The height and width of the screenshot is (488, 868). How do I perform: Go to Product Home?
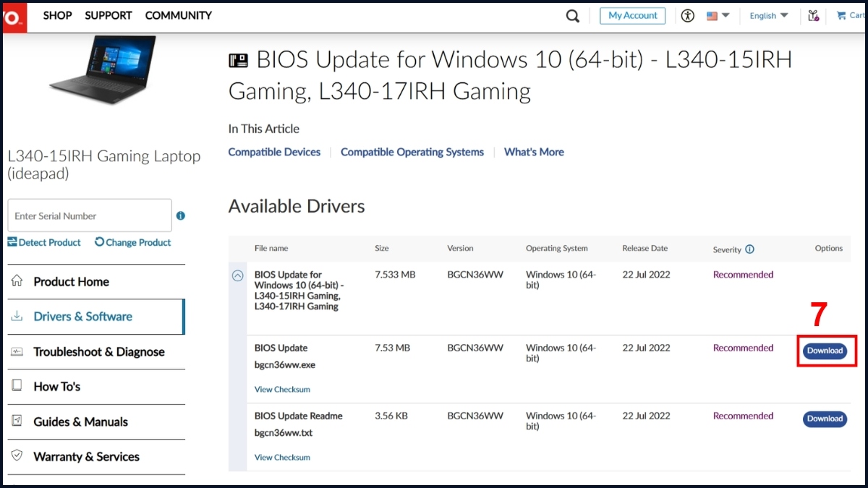[x=71, y=282]
